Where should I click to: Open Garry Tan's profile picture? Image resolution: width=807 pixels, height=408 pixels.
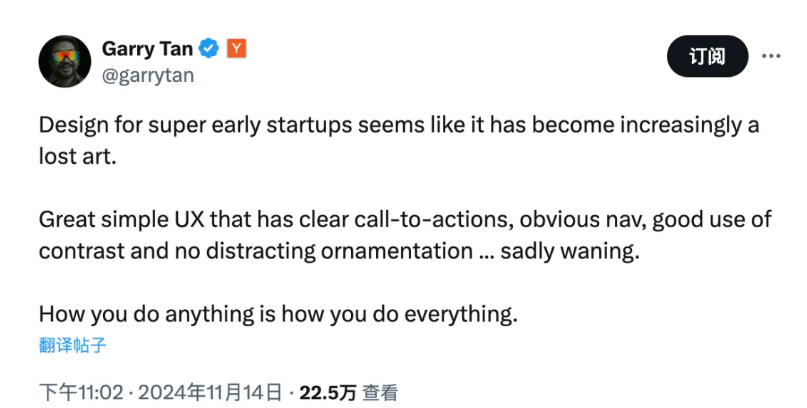(65, 61)
